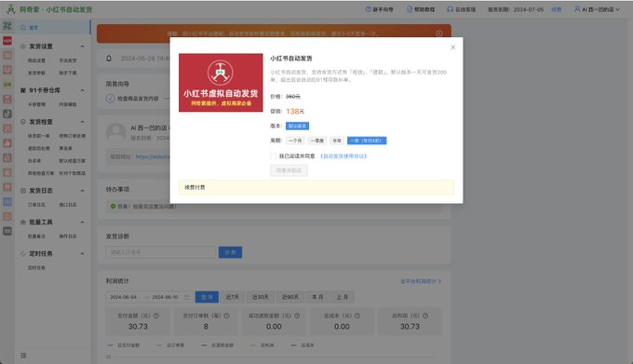Open 新手向导 guide icon

pos(369,9)
